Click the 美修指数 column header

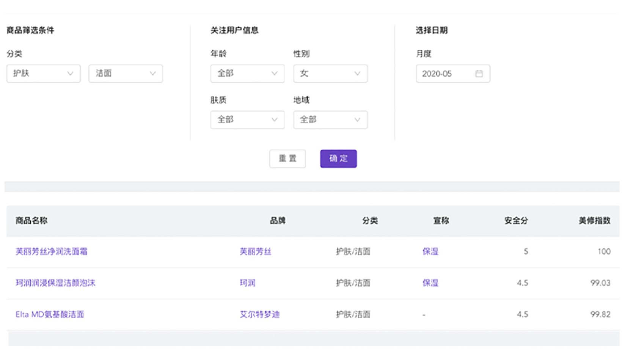(x=594, y=221)
